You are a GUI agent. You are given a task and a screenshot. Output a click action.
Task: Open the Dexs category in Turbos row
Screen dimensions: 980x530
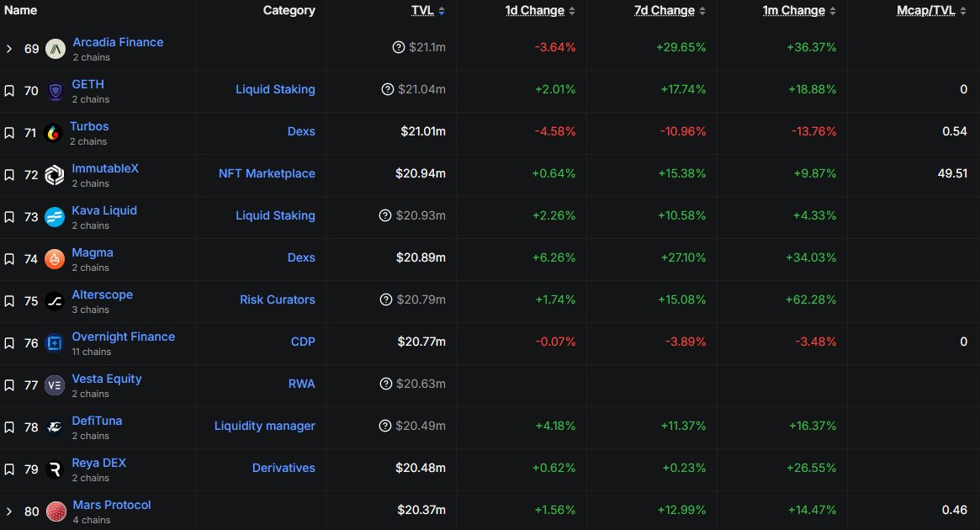click(301, 131)
